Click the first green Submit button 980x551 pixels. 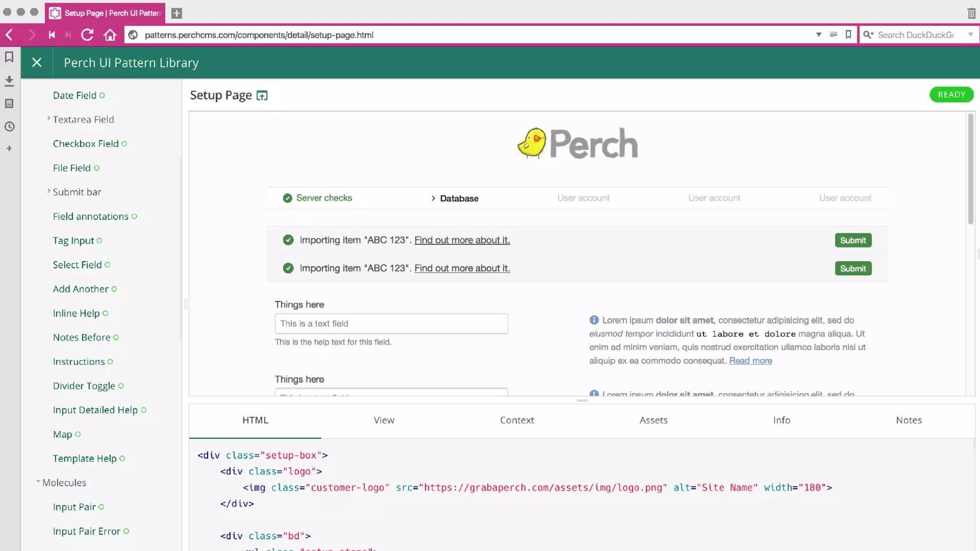pyautogui.click(x=853, y=240)
